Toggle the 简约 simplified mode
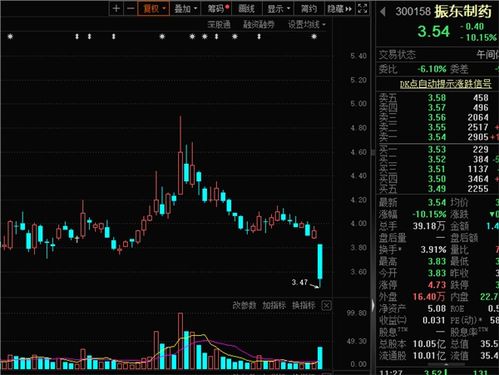The width and height of the screenshot is (499, 375). click(x=309, y=9)
